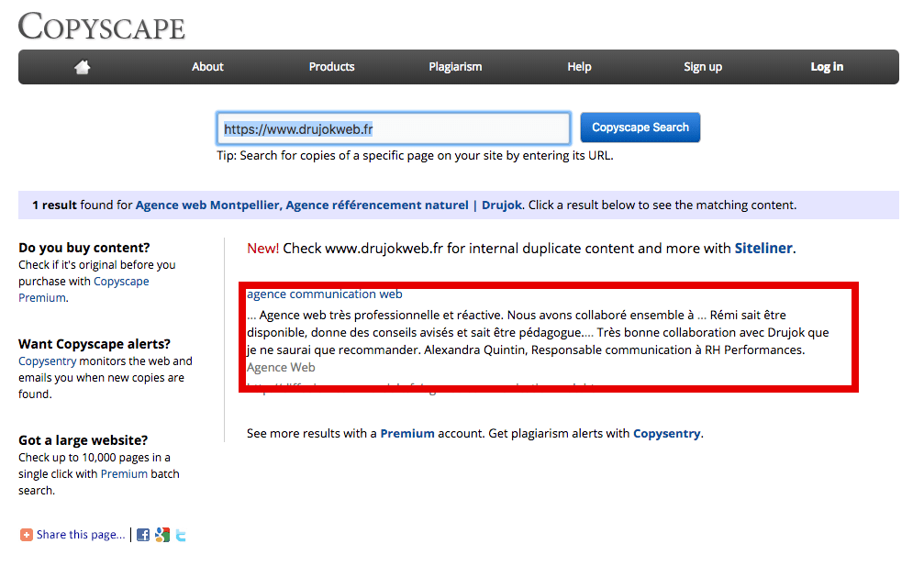Click the Share this page link

pos(81,535)
